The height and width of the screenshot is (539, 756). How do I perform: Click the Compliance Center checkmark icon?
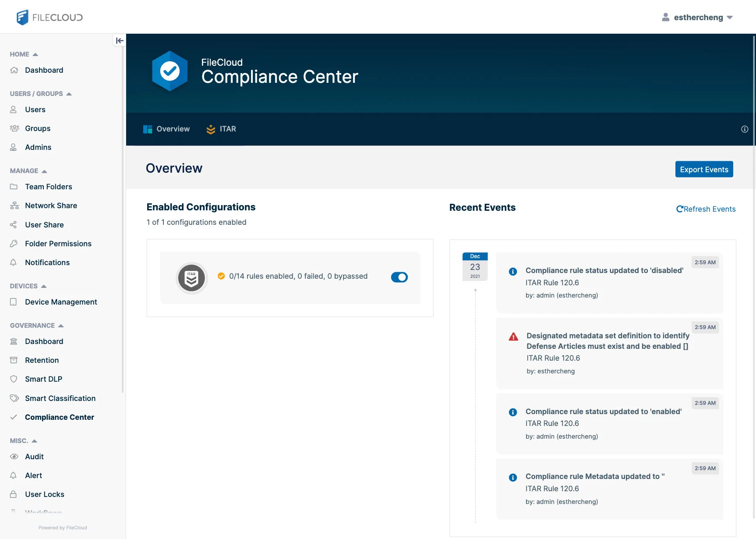[14, 417]
